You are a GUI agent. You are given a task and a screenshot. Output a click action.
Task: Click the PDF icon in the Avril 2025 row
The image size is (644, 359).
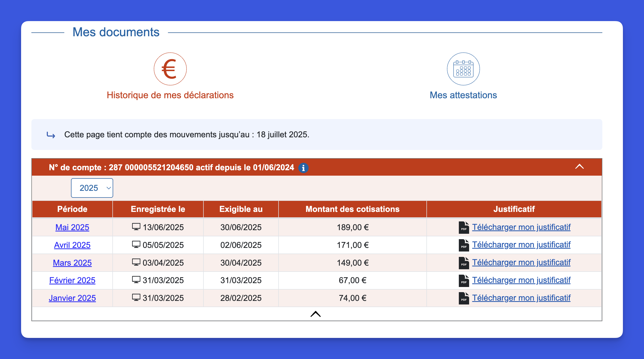464,245
